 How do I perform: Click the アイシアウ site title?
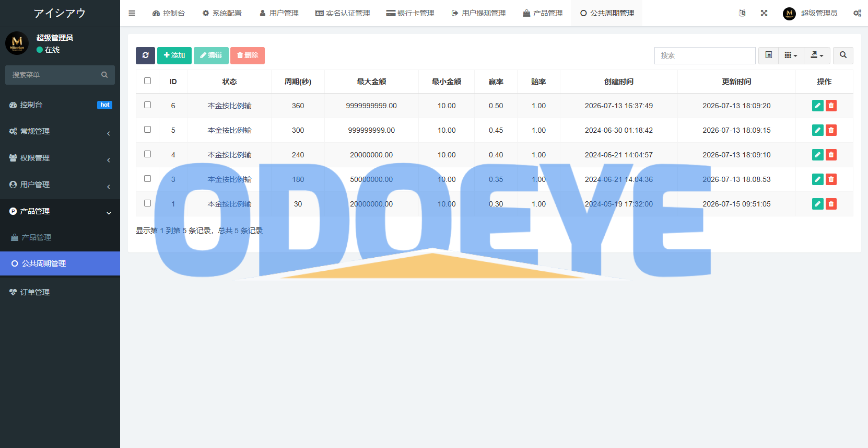pos(60,13)
